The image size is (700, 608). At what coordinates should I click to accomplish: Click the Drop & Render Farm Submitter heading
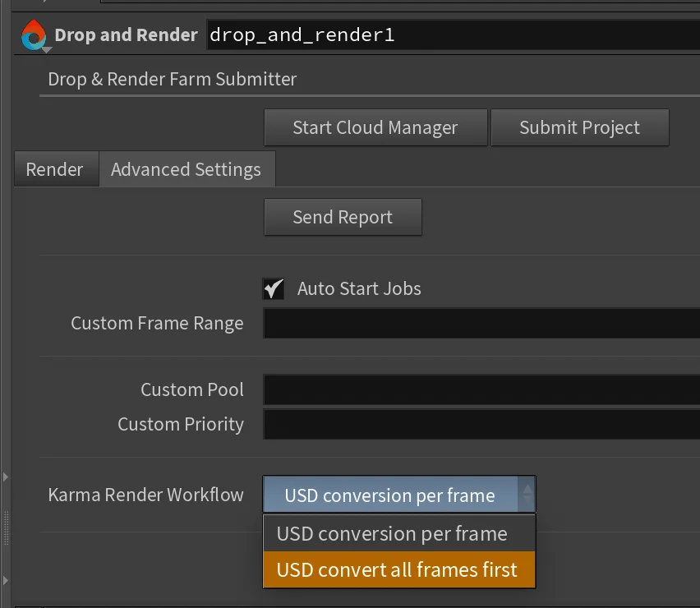172,79
